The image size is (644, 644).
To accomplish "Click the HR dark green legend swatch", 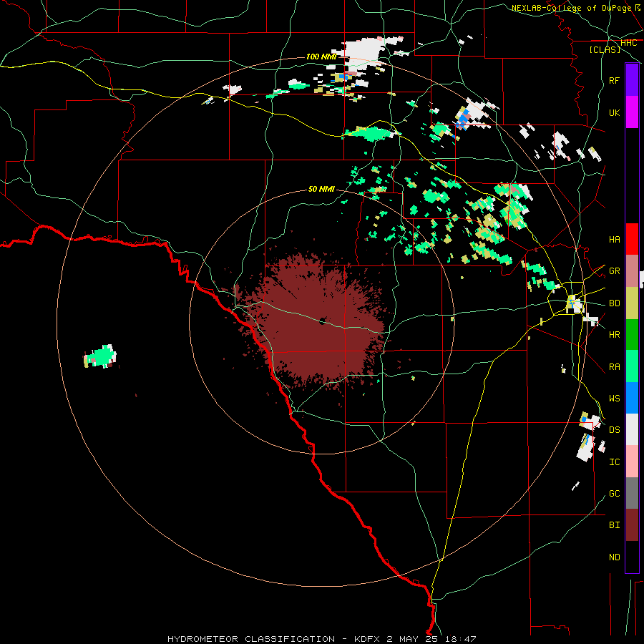I will [x=632, y=335].
